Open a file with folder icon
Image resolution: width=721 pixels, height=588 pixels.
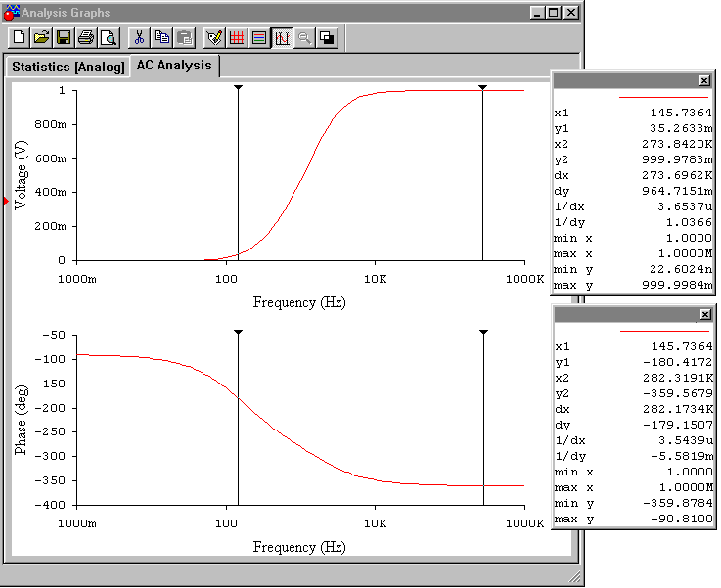41,37
